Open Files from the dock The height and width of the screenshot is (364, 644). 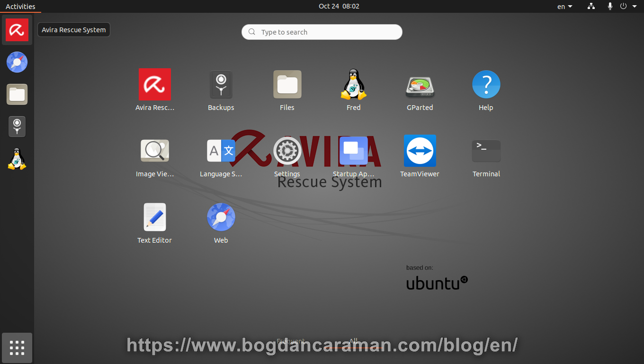point(17,94)
